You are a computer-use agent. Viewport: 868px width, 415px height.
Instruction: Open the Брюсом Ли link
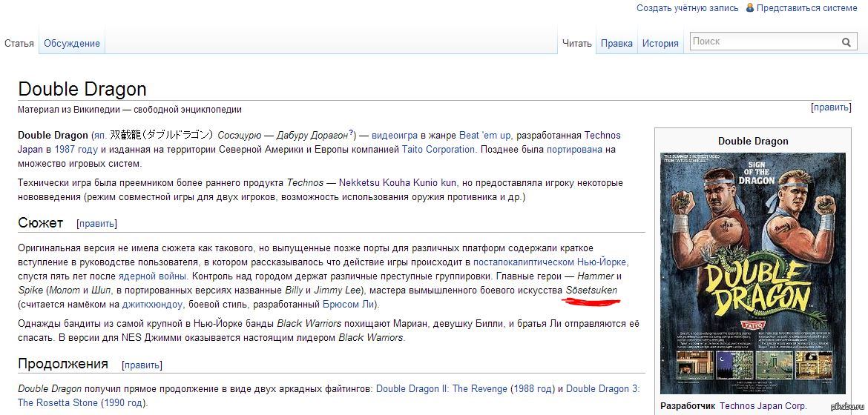pos(348,304)
